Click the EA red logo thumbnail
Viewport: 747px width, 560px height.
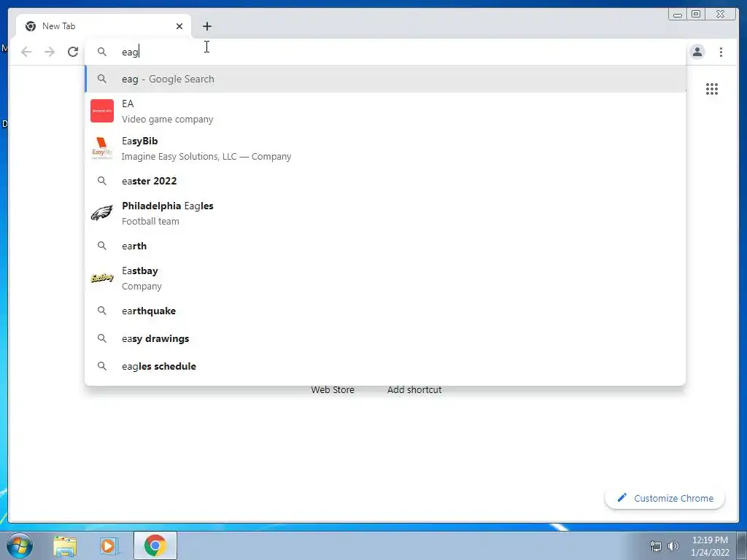click(x=102, y=111)
